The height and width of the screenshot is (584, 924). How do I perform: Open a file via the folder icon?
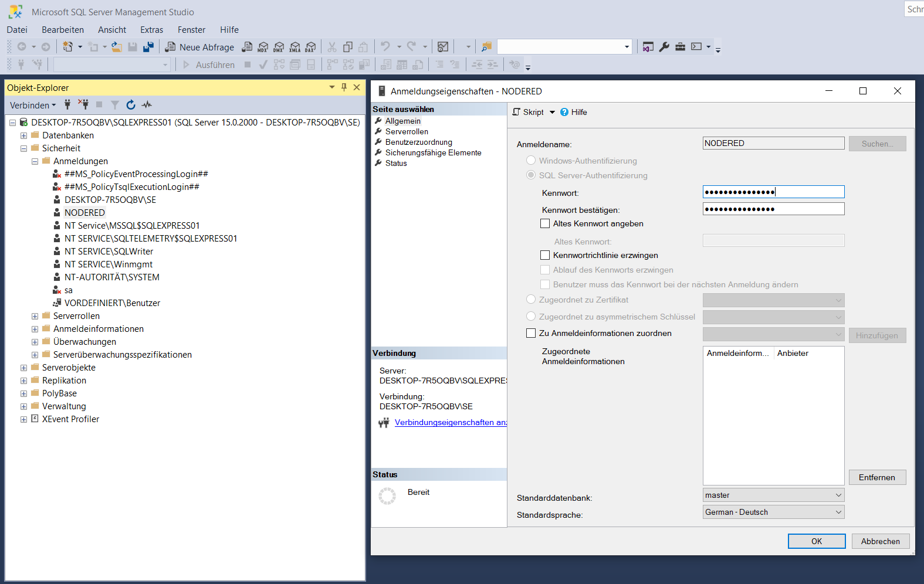pos(117,47)
